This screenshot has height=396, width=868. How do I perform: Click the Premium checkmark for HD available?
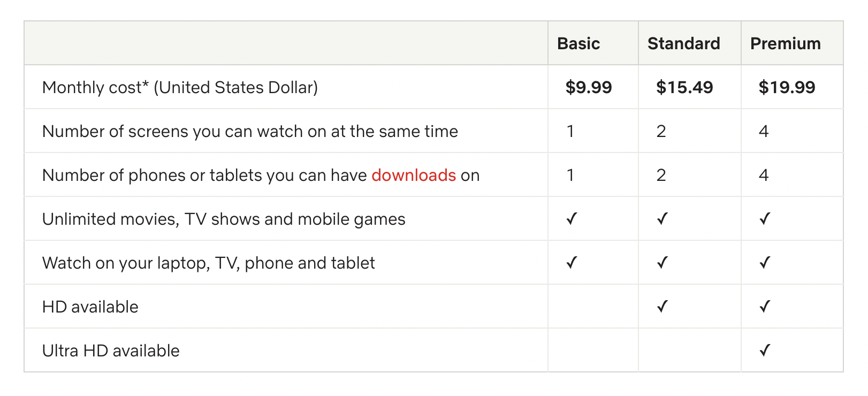(765, 307)
